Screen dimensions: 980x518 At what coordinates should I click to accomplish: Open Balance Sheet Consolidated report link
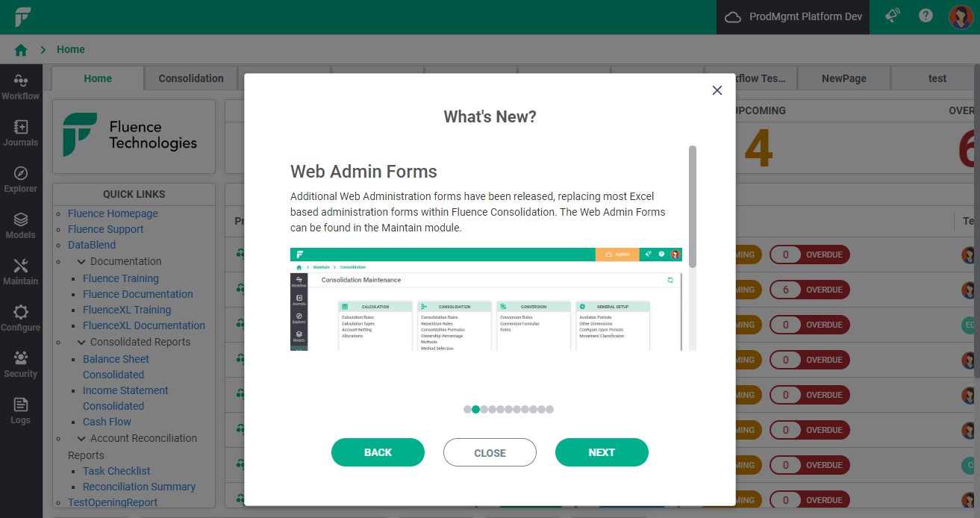pos(116,366)
